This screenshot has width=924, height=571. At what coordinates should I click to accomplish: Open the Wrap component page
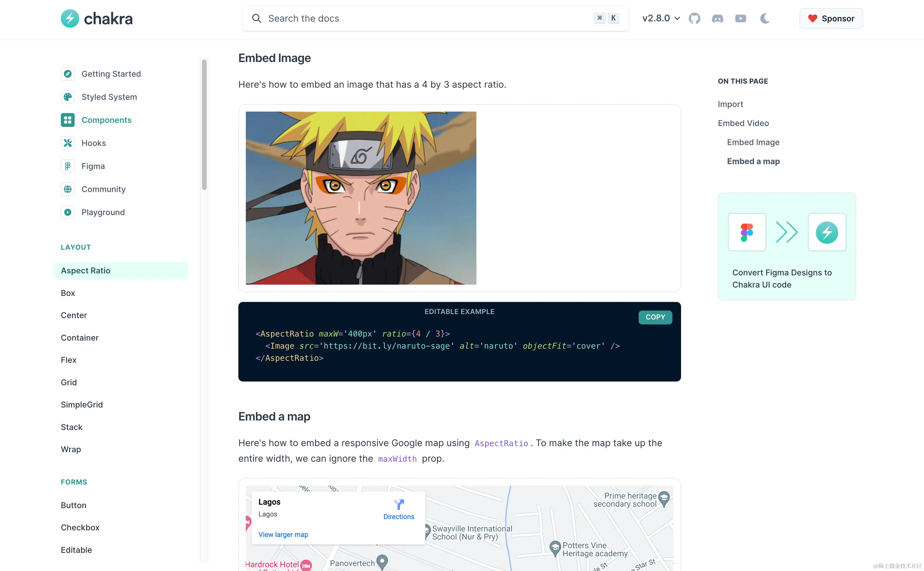[x=71, y=449]
